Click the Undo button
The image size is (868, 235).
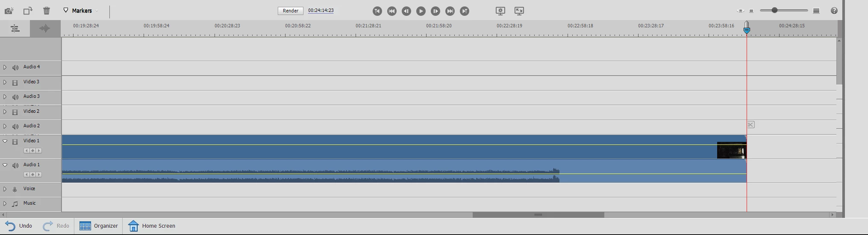pos(19,226)
